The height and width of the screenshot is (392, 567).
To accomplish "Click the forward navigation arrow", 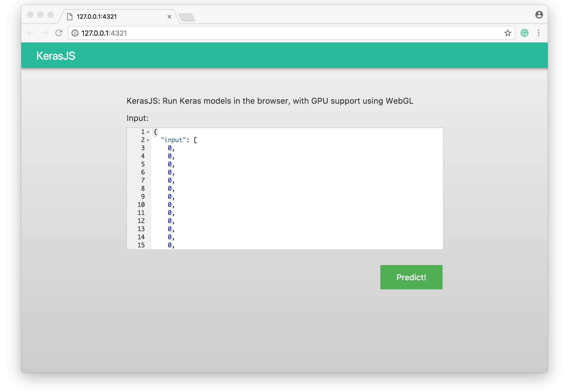I will [x=45, y=33].
